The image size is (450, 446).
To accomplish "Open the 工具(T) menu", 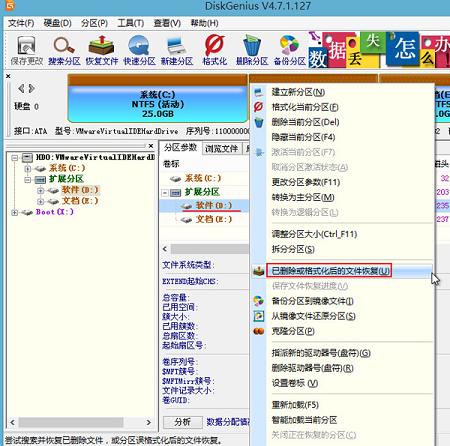I will (131, 23).
